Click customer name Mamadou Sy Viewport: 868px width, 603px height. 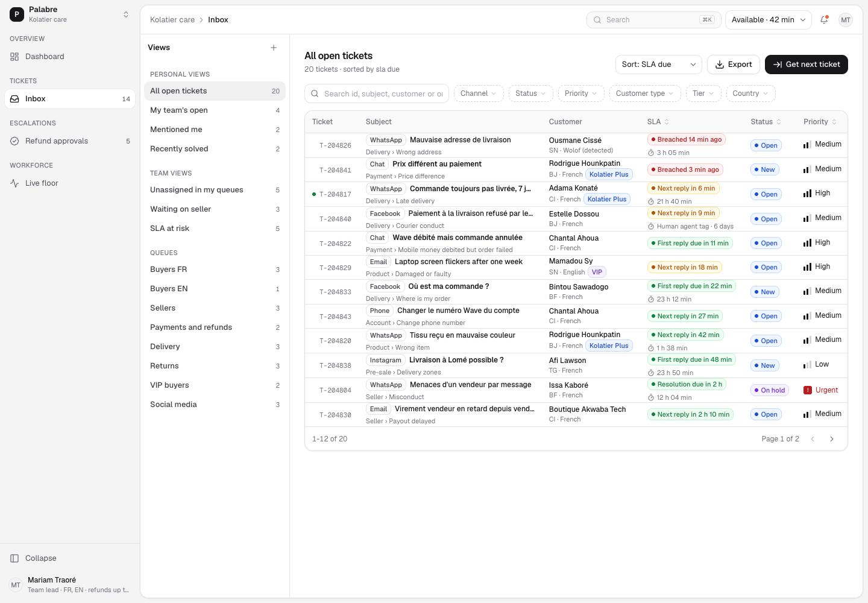pyautogui.click(x=571, y=261)
